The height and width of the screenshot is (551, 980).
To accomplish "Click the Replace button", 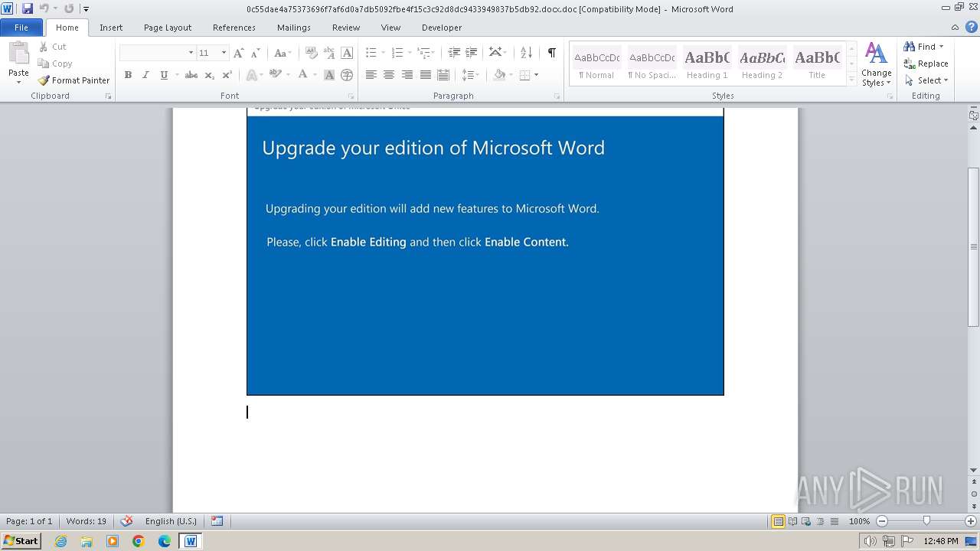I will 926,64.
